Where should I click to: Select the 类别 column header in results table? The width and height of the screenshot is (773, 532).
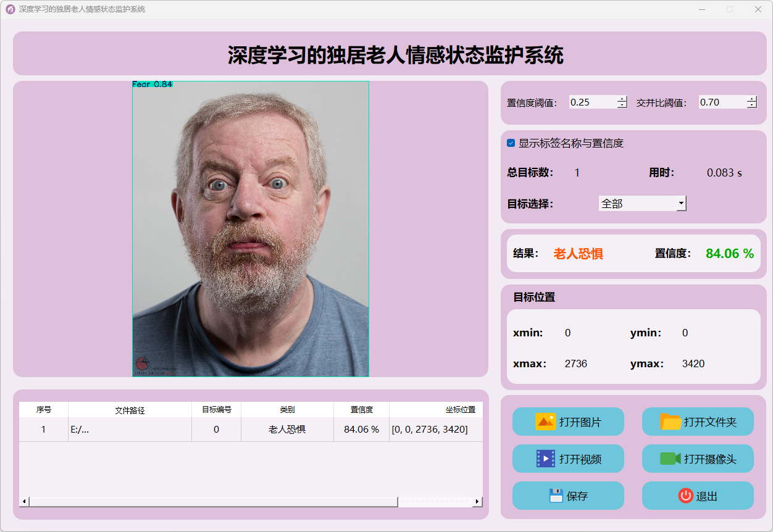(287, 410)
